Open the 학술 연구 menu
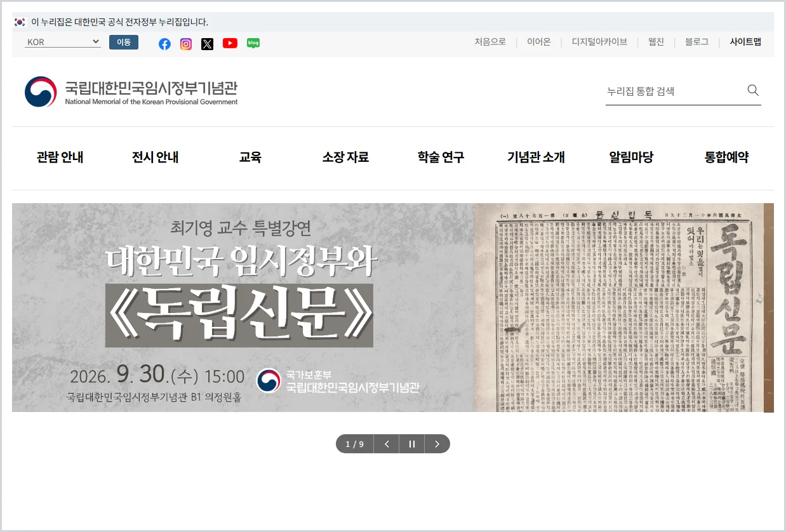786x532 pixels. 441,157
